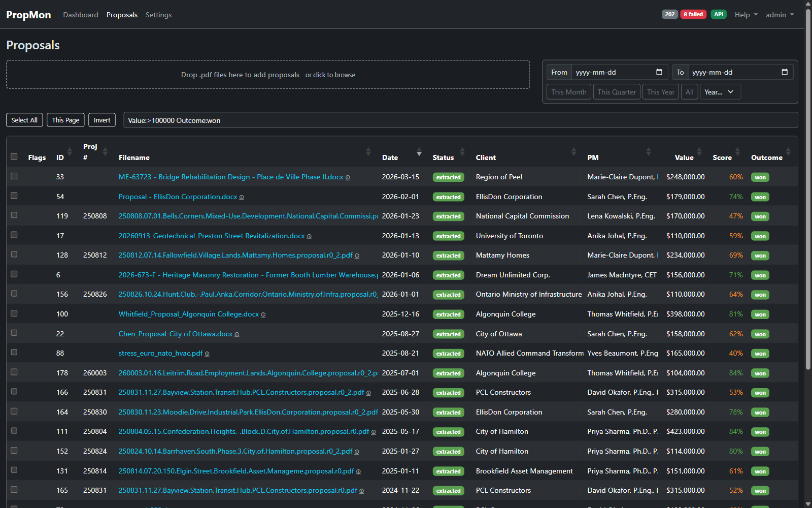Screen dimensions: 812x508
Task: Click the info icon beside stress_euro_nato_hvac.pdf
Action: [x=207, y=354]
